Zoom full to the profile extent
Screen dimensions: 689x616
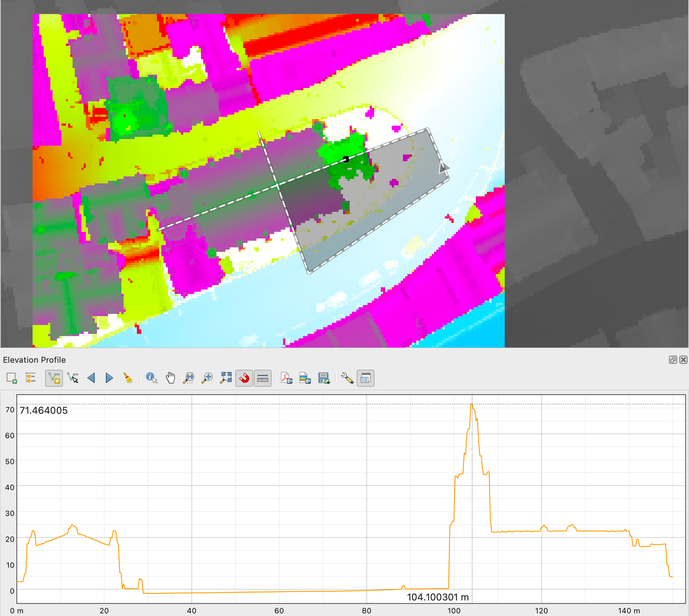point(226,378)
